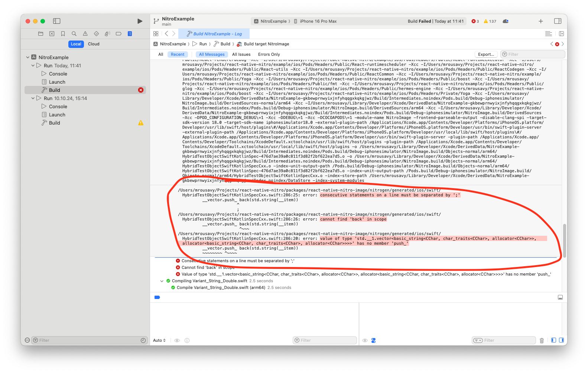Toggle the right inspector panel
This screenshot has height=373, width=588.
coord(558,21)
